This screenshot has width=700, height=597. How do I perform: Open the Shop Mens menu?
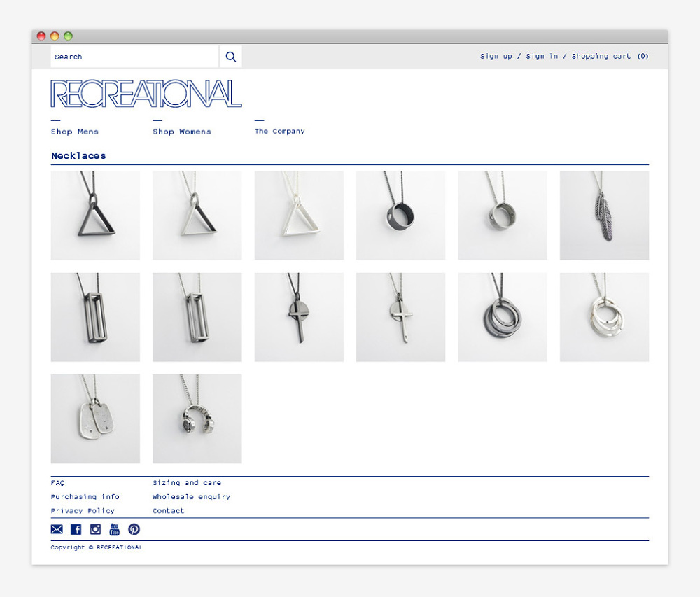pos(75,132)
